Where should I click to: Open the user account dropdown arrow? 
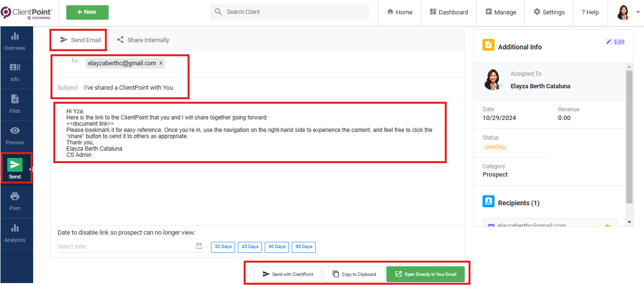(638, 12)
